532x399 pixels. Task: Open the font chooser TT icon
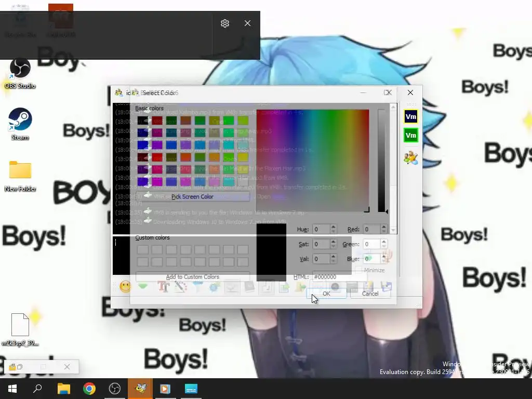[x=164, y=287]
